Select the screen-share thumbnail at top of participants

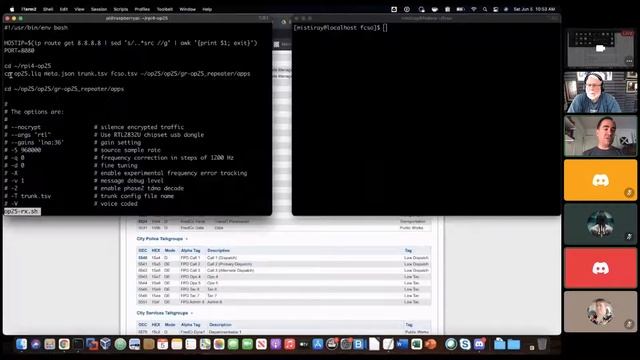click(x=600, y=48)
